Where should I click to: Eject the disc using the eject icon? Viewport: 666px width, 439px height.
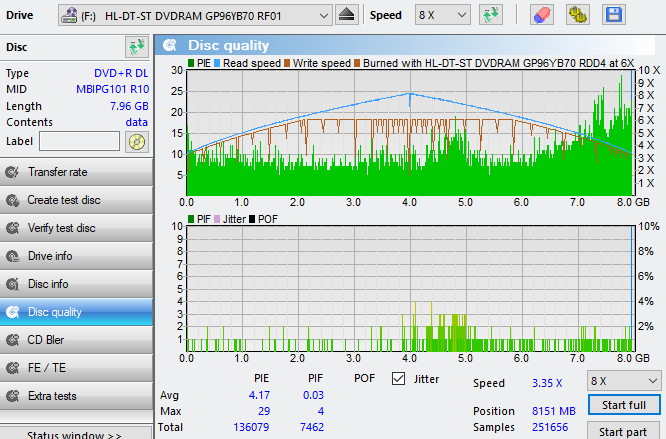346,15
